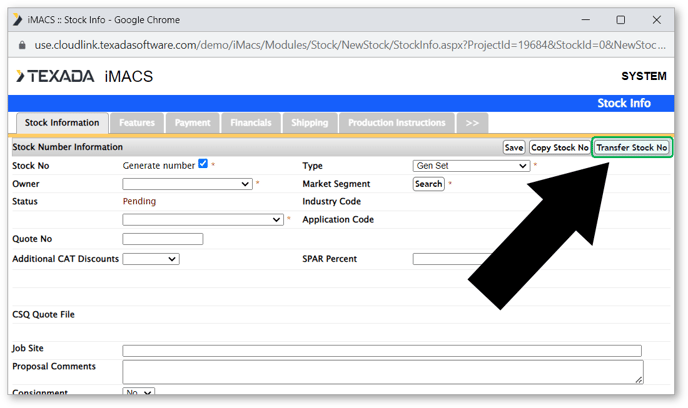Expand the Type dropdown showing Gen Set
This screenshot has height=408, width=688.
click(x=470, y=166)
